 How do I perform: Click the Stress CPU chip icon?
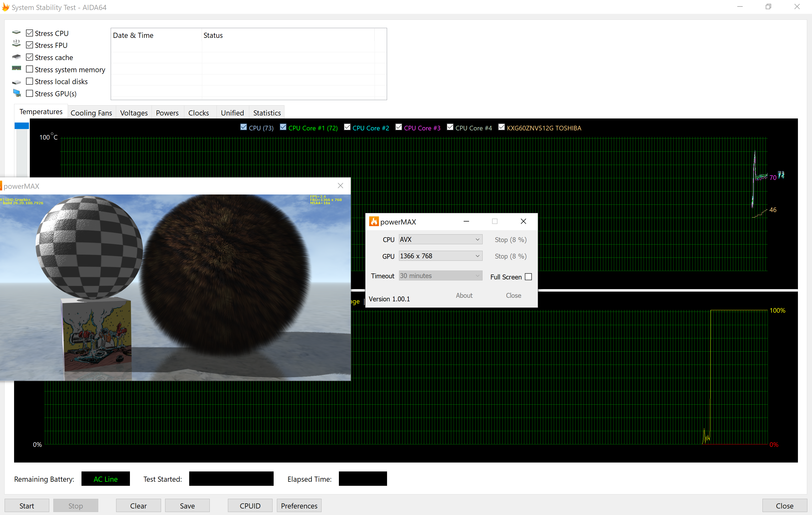click(16, 33)
